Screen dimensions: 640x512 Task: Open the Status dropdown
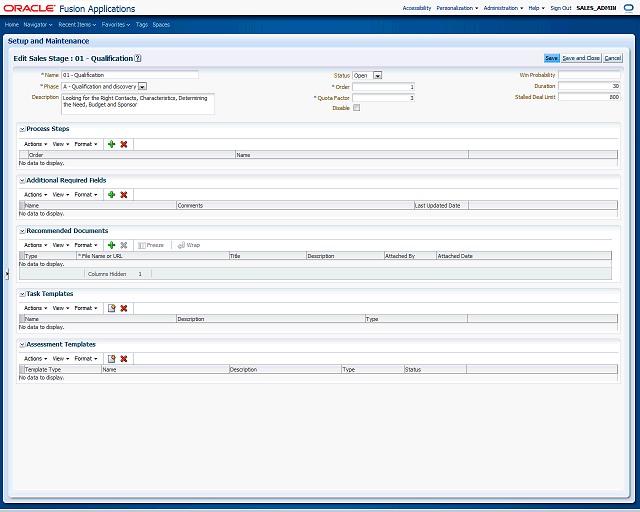(378, 76)
